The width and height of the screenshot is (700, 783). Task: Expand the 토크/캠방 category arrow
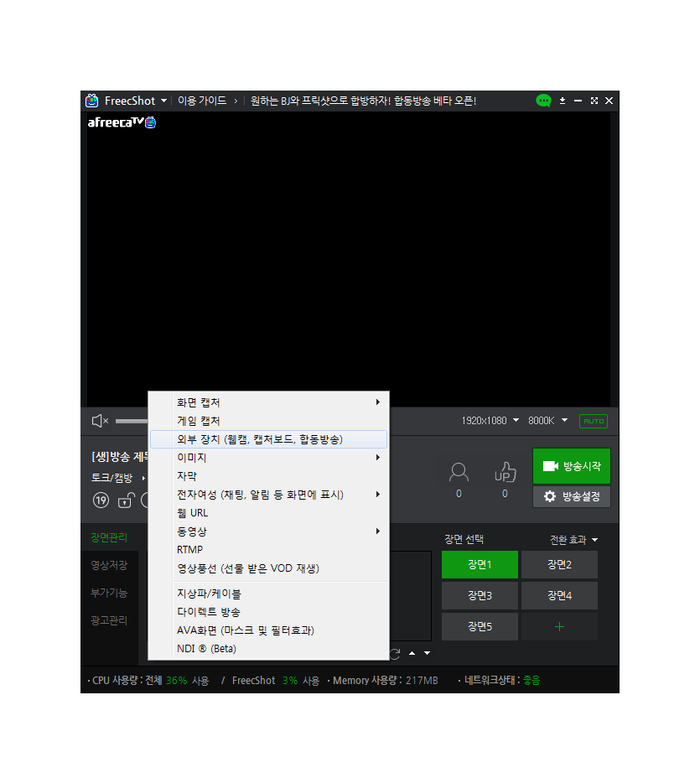pos(144,479)
